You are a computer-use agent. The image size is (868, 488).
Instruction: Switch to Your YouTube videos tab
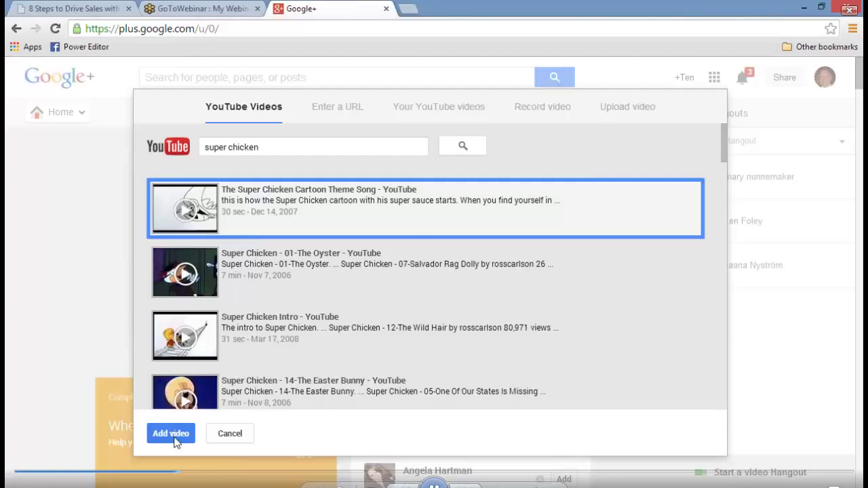tap(439, 106)
